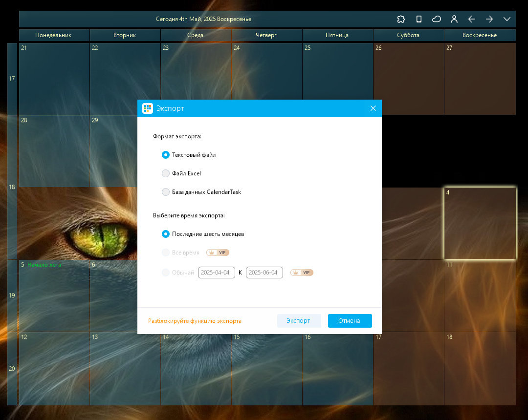Go to previous month with left arrow
This screenshot has height=420, width=528.
click(x=471, y=19)
